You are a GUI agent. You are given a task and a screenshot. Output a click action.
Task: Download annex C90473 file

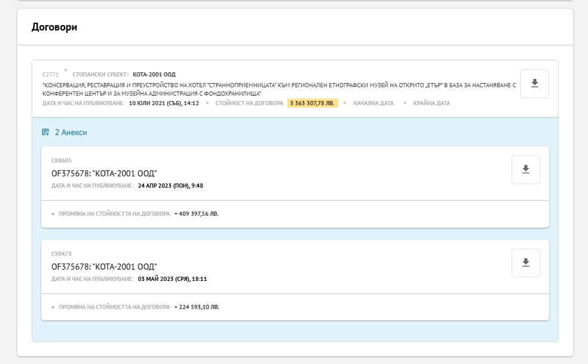pos(525,263)
